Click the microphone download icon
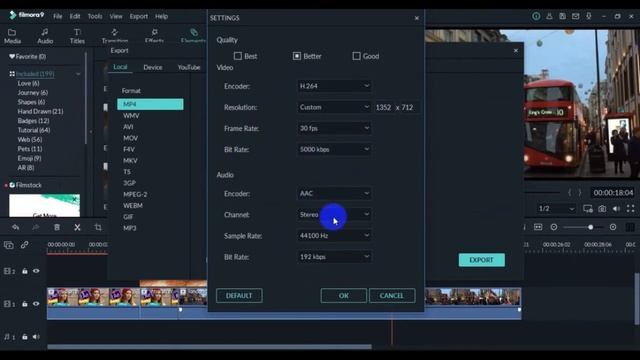 point(589,16)
